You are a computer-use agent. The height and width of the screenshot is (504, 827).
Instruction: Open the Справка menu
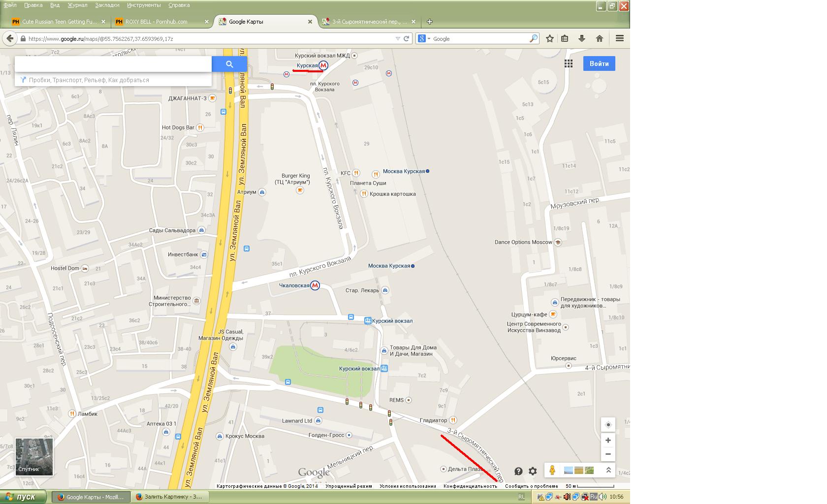click(179, 5)
